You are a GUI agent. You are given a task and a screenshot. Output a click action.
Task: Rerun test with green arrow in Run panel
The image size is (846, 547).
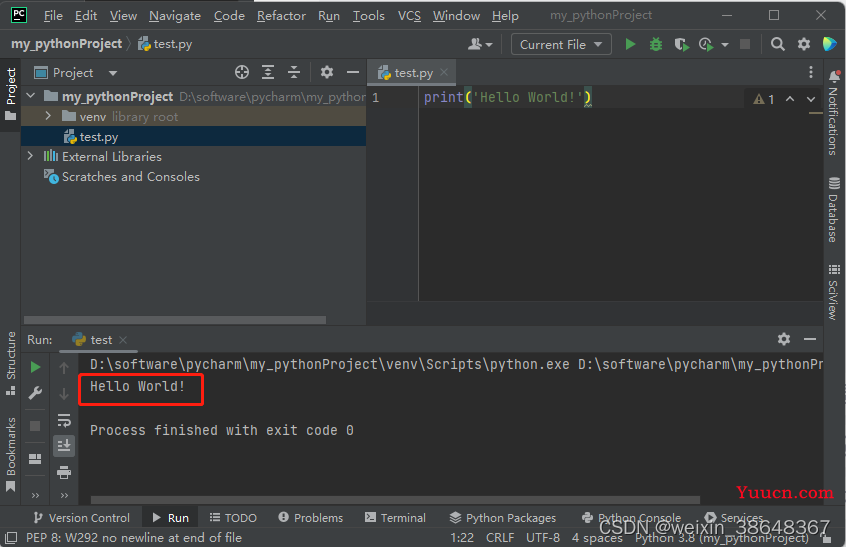35,367
